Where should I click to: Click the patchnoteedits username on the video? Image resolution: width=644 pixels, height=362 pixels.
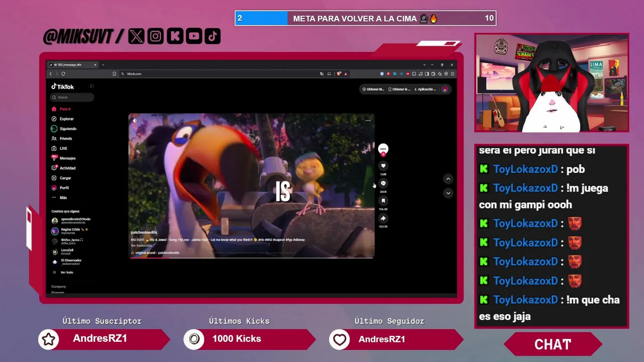tap(144, 232)
